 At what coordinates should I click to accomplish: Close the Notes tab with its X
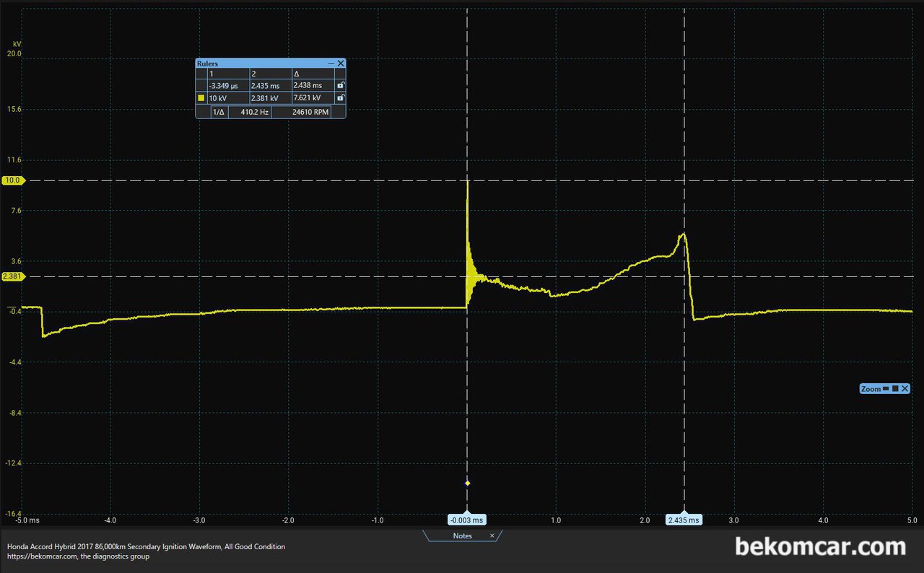[492, 535]
